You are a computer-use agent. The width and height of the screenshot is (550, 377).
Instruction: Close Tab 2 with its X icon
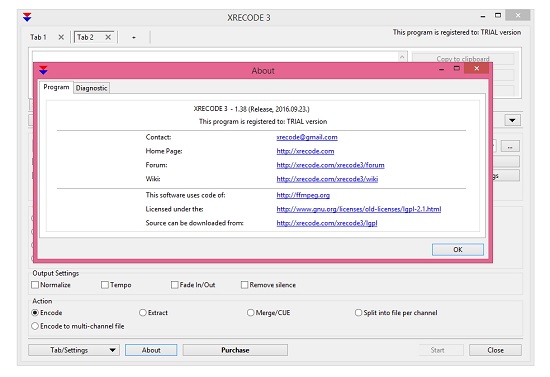click(108, 37)
